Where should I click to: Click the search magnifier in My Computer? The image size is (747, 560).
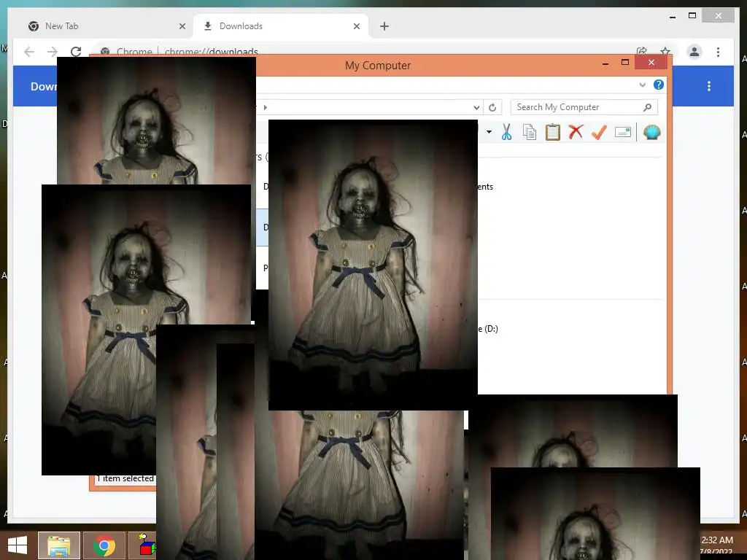647,108
